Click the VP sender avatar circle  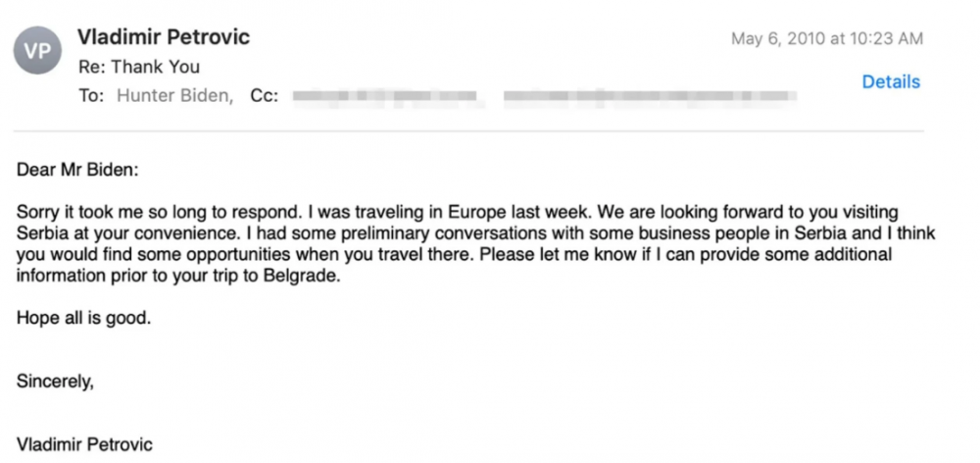pos(37,51)
